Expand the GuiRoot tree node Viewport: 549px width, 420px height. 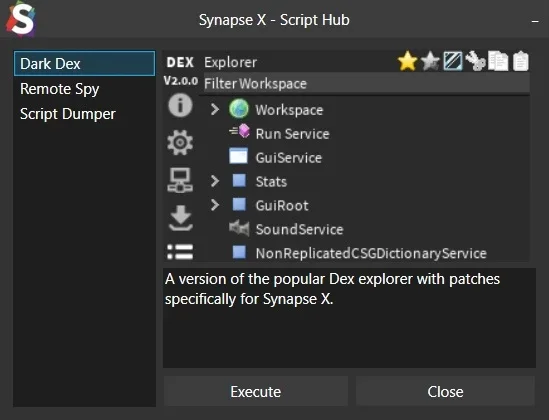point(215,205)
